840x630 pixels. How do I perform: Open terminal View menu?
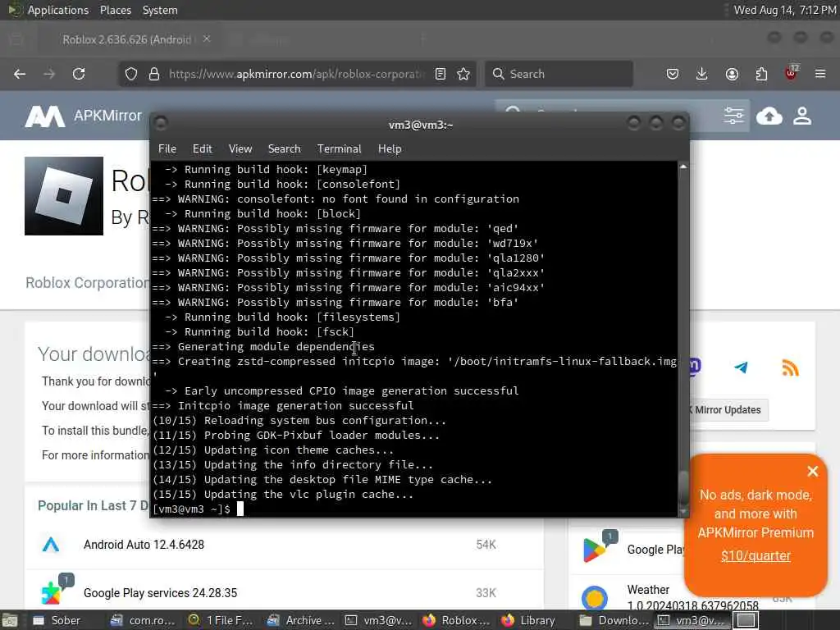pos(240,149)
